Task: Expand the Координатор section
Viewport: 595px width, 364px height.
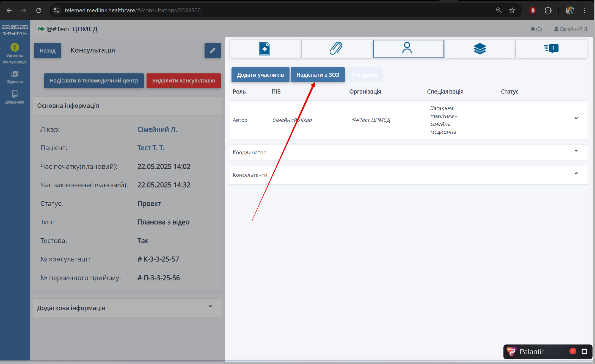Action: [576, 151]
